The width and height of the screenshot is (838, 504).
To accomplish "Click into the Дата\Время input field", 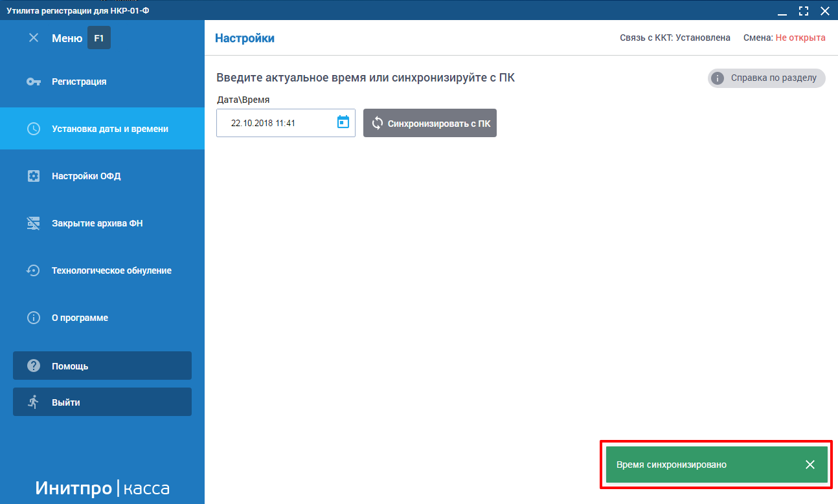I will point(286,123).
